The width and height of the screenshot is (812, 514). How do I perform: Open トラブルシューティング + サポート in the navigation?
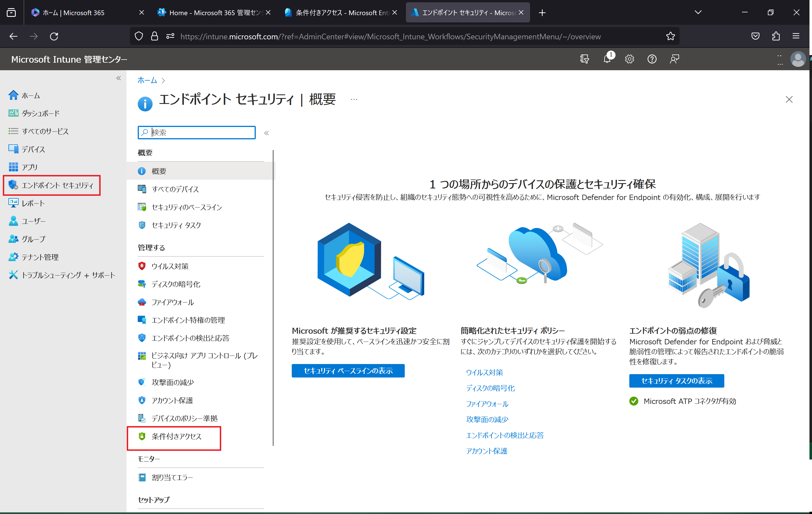point(62,275)
